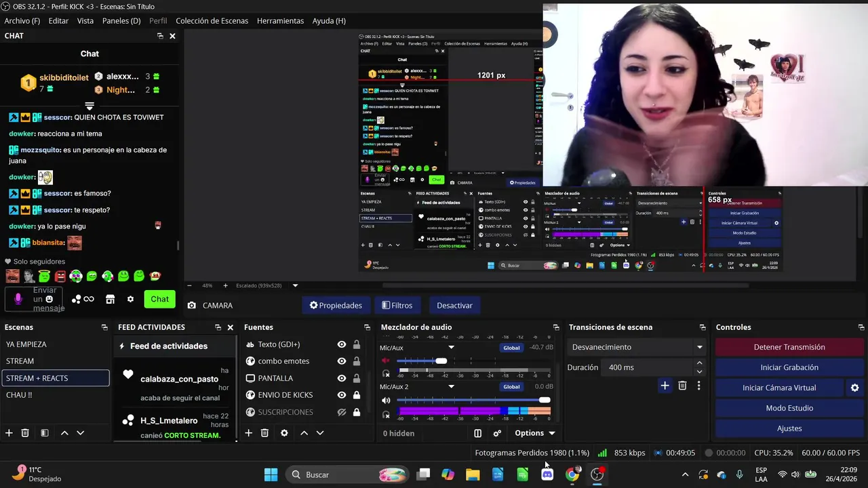Open Editar menu
868x488 pixels.
coord(58,21)
